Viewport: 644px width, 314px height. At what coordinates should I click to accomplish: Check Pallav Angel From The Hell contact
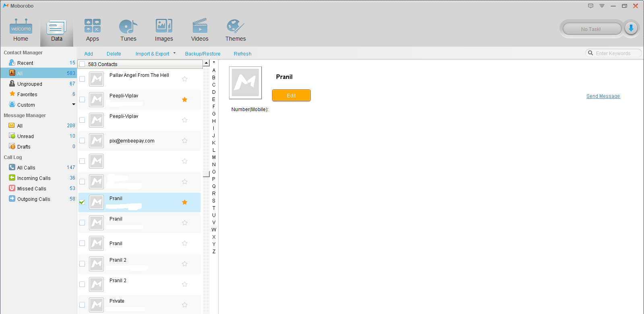click(x=82, y=79)
